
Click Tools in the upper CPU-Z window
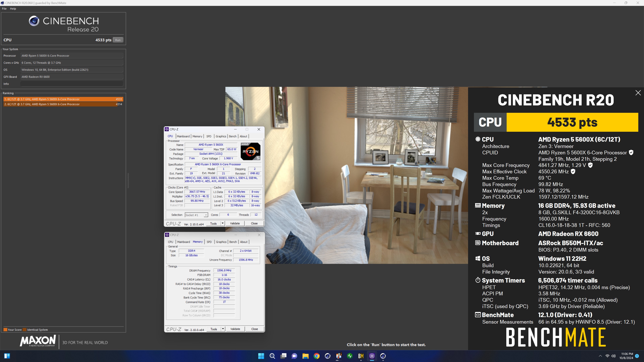(213, 224)
